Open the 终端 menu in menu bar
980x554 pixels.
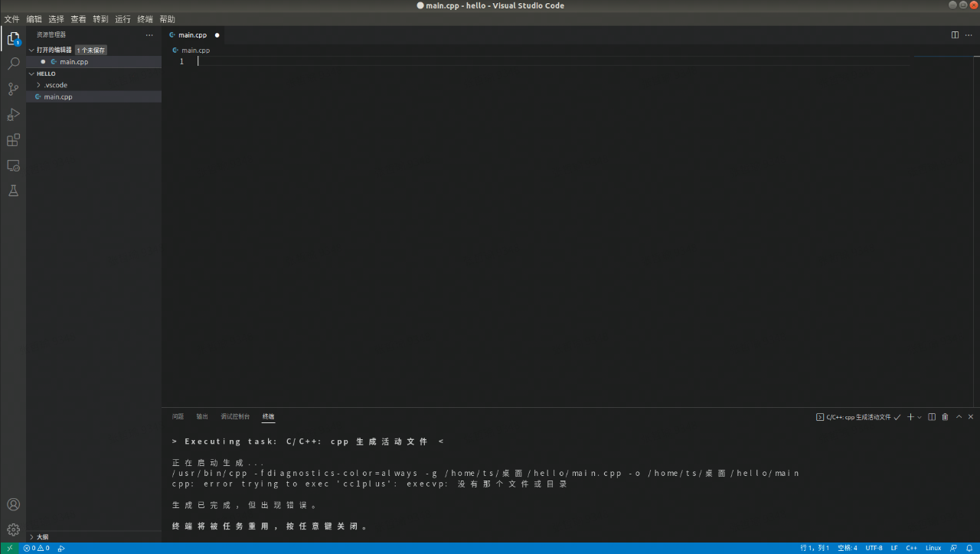pos(144,18)
